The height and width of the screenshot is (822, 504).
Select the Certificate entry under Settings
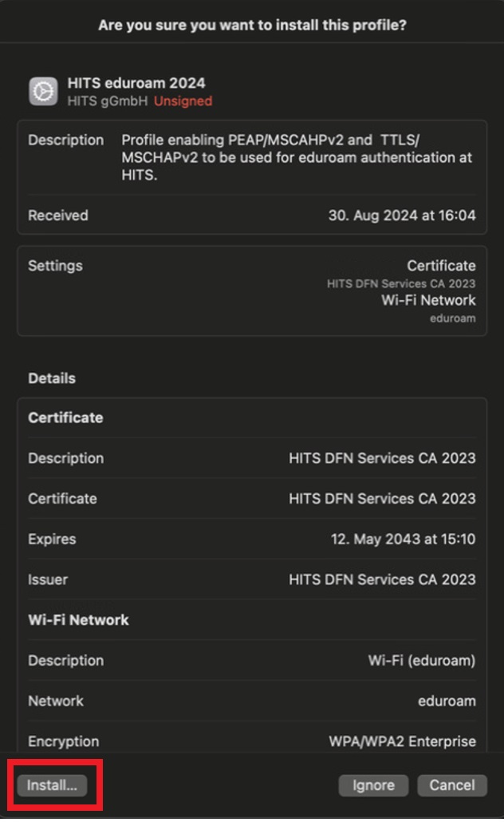click(441, 266)
